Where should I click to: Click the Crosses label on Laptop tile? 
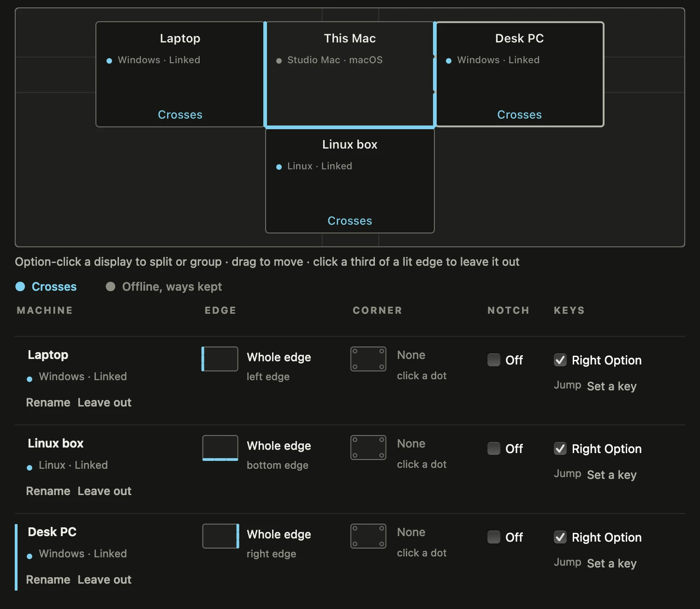click(180, 114)
